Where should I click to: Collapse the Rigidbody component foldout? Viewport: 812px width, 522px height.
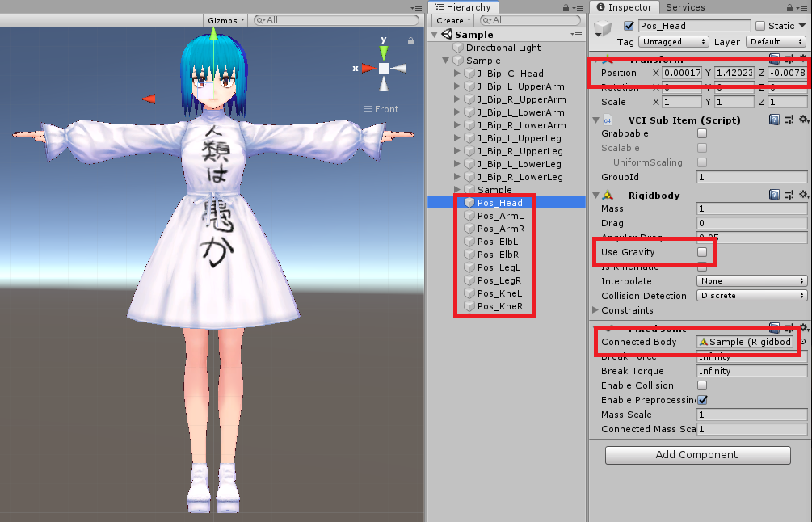click(x=595, y=196)
